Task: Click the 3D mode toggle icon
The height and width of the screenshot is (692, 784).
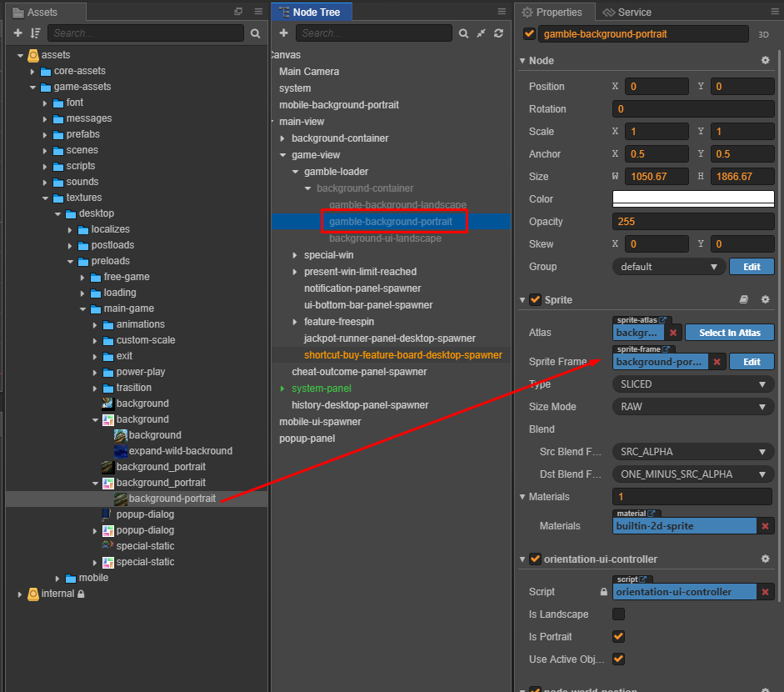Action: pos(763,34)
